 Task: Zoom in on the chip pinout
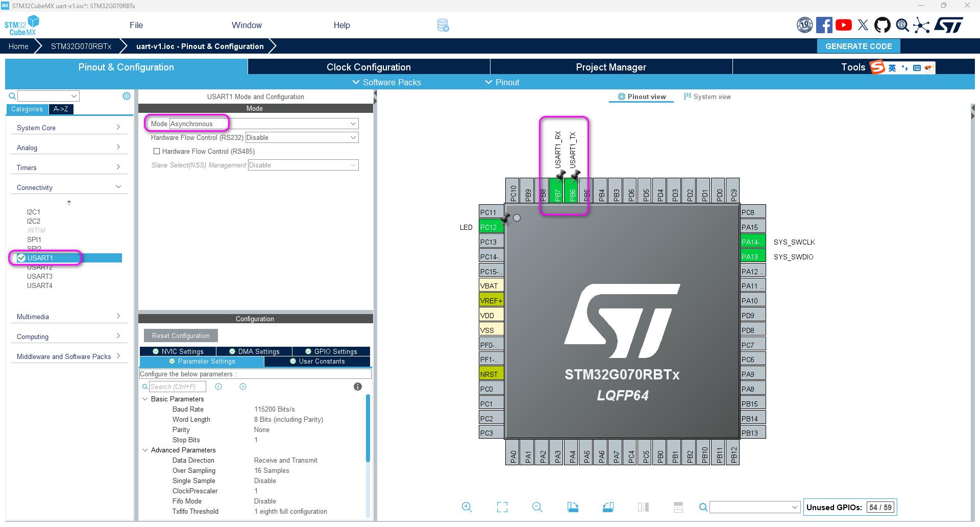[467, 507]
